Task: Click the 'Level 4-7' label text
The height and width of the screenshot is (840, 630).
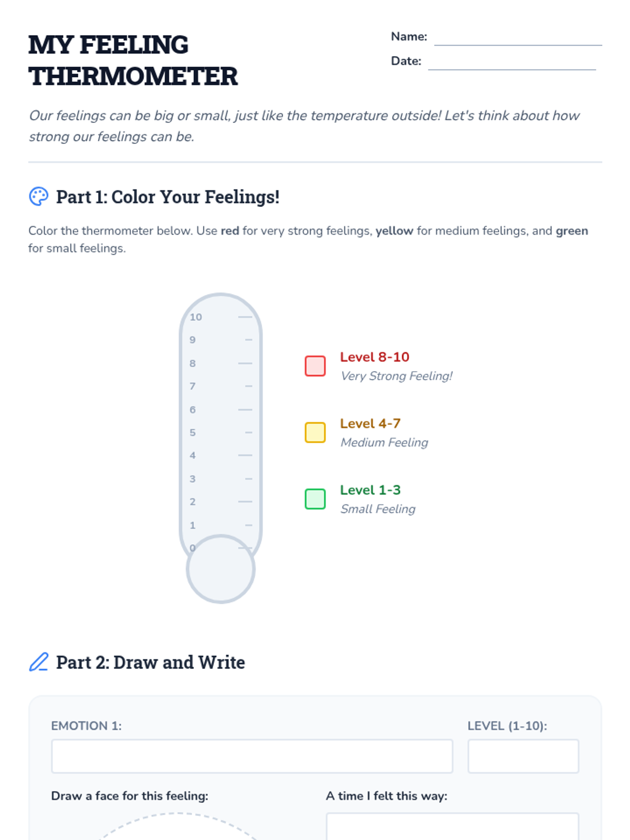Action: [x=370, y=424]
